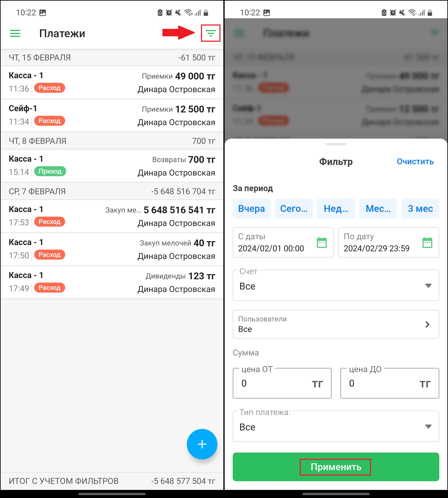Tap the bottom sheet drag handle
The width and height of the screenshot is (448, 498).
point(336,144)
